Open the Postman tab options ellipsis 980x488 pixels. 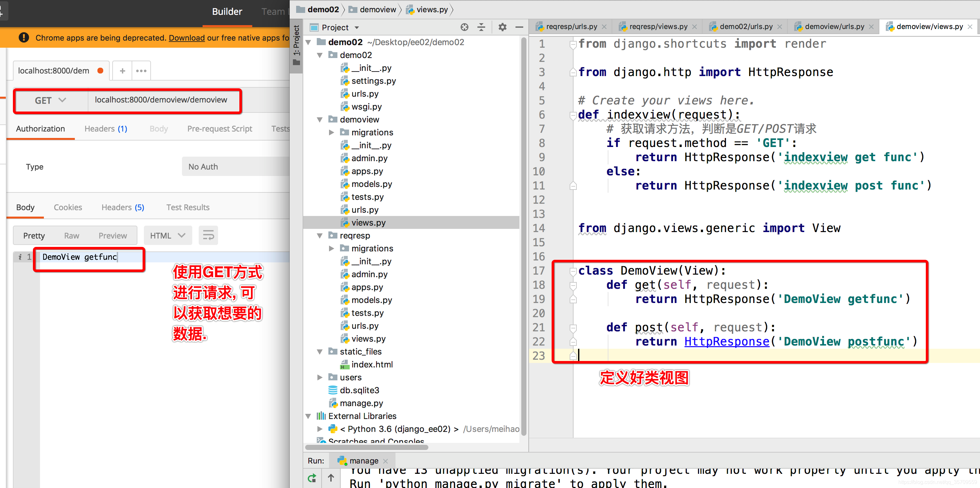click(x=141, y=71)
